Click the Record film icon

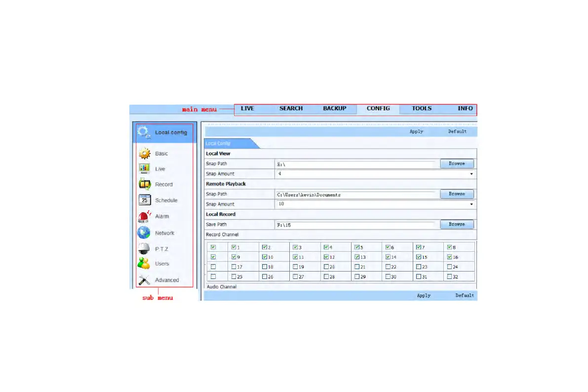pyautogui.click(x=144, y=184)
